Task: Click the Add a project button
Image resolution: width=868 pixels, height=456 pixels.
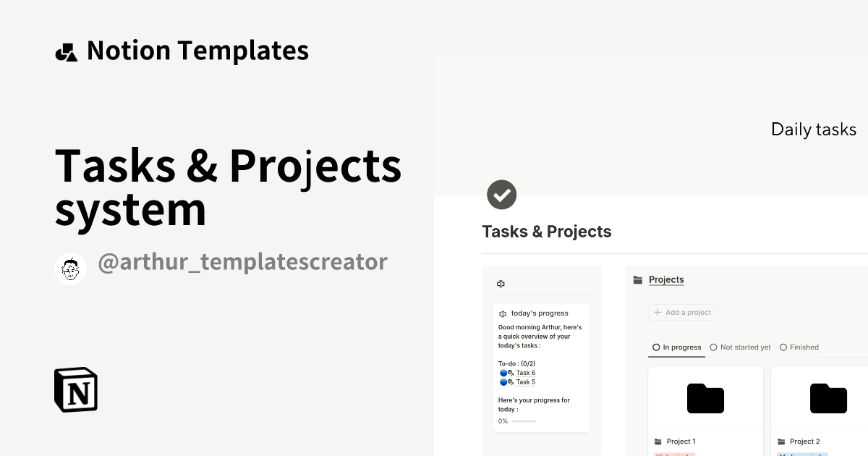Action: click(682, 312)
